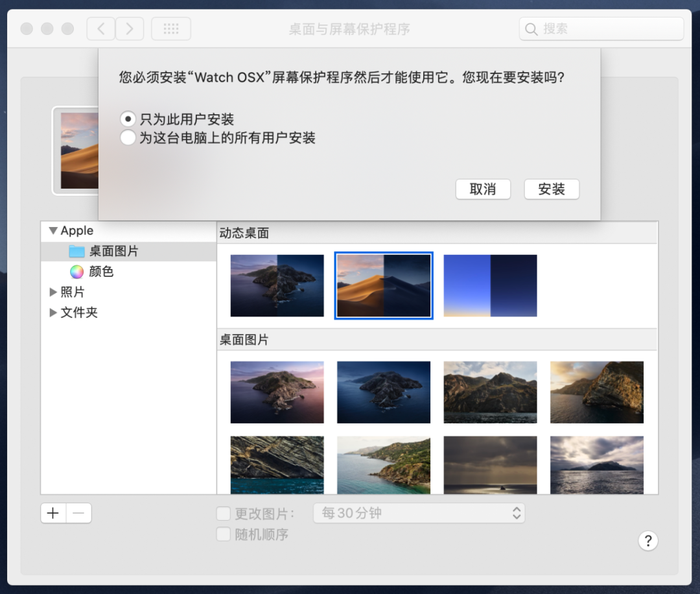Viewport: 700px width, 594px height.
Task: Click the forward navigation arrow
Action: (x=129, y=29)
